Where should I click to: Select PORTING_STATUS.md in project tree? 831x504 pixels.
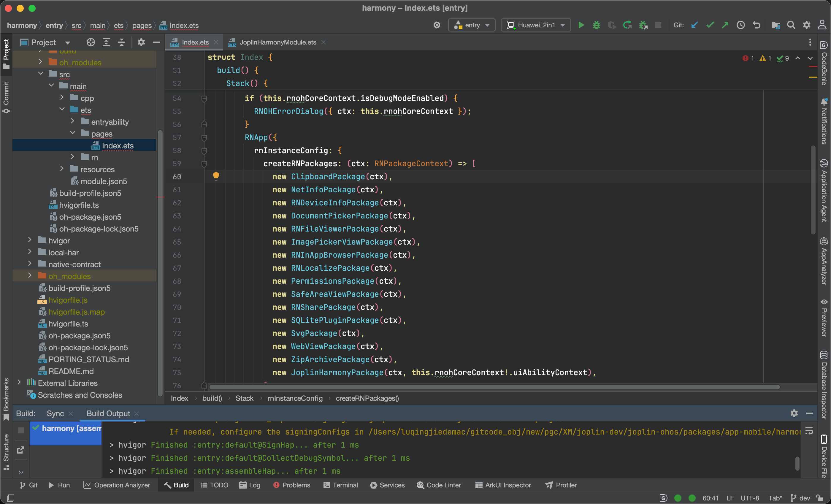click(x=88, y=359)
